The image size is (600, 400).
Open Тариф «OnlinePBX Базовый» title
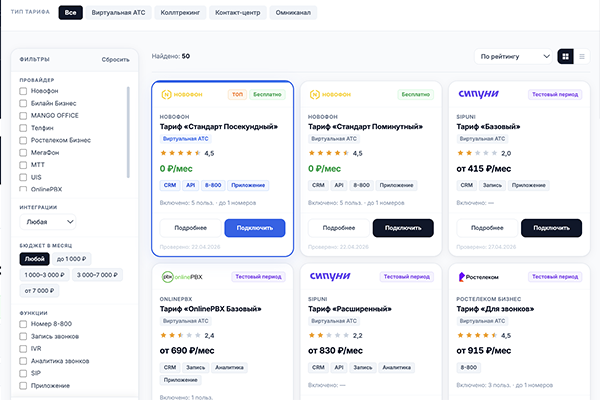click(x=210, y=309)
